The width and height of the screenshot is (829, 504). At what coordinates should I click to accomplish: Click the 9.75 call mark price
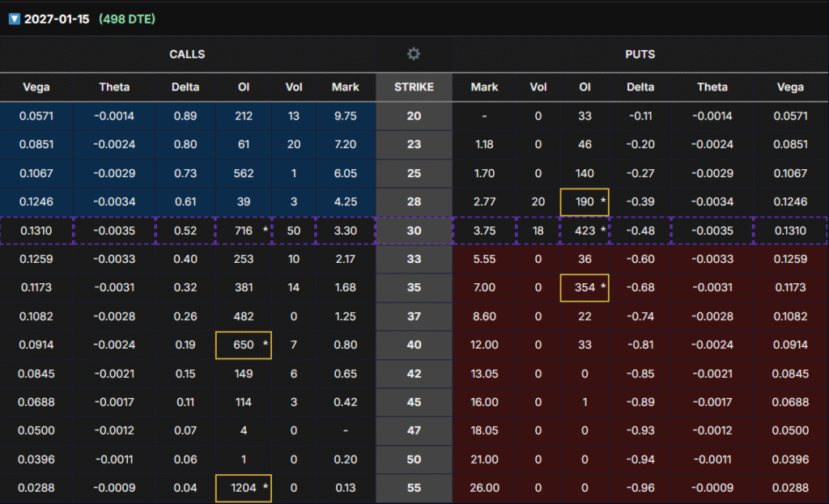[345, 116]
